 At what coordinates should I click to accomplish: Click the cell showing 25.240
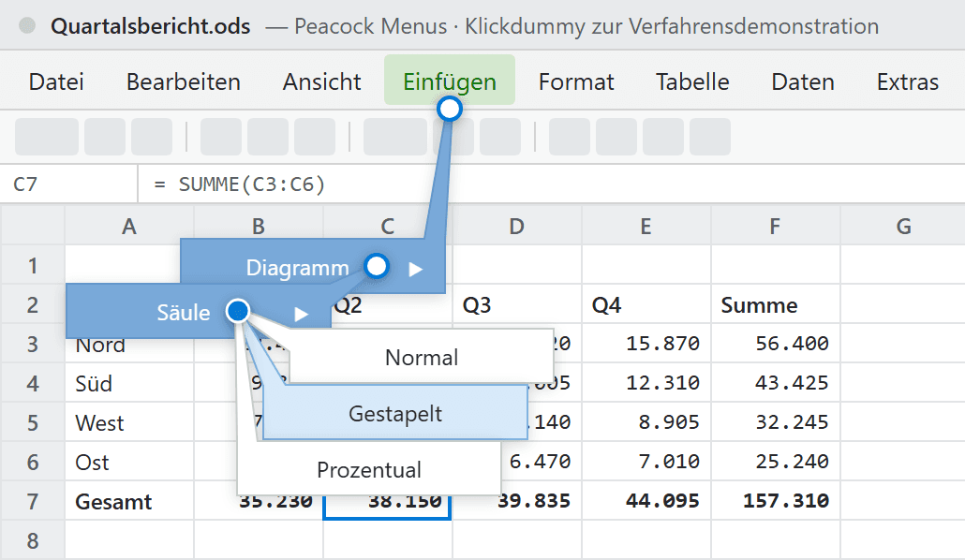[776, 463]
